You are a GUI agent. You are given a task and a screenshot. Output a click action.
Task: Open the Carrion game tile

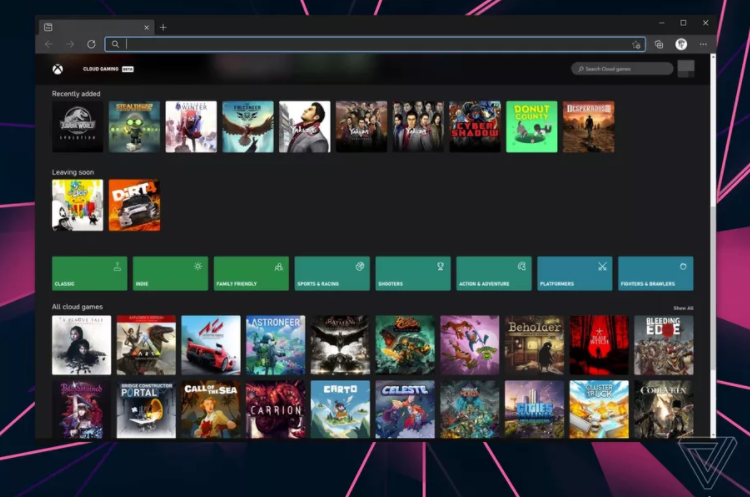pyautogui.click(x=276, y=409)
